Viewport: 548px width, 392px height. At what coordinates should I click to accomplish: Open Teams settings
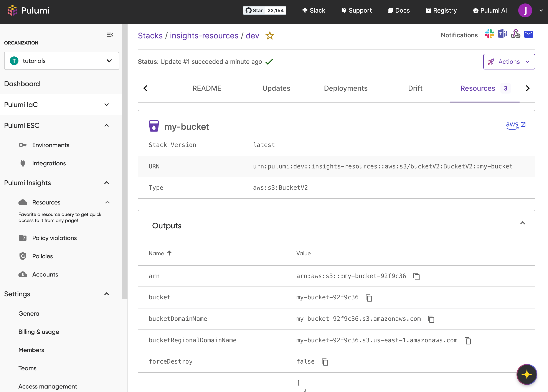(x=27, y=368)
